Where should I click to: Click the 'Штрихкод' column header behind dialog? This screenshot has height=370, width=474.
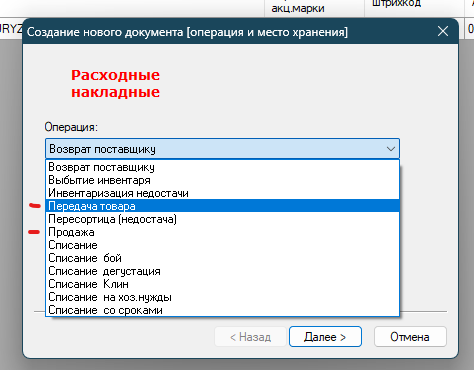tap(396, 3)
